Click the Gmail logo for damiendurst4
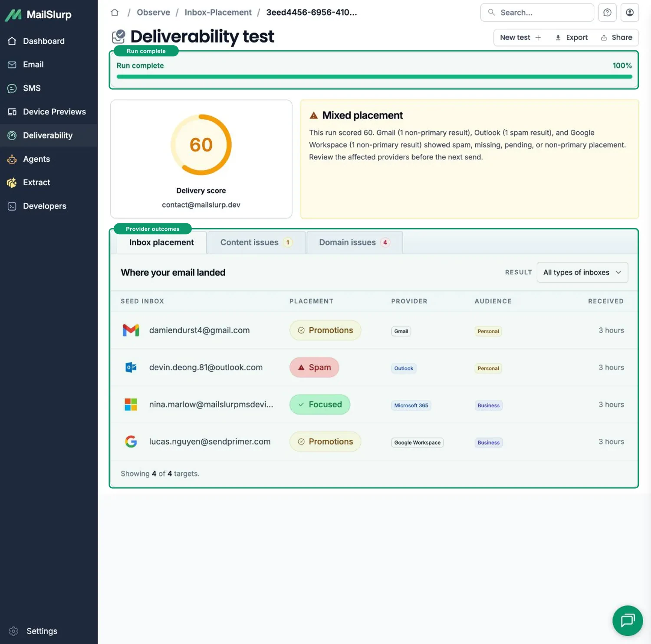 pos(131,330)
